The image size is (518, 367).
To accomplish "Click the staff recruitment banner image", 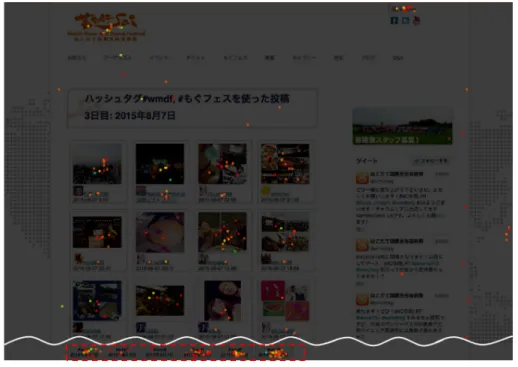I will click(402, 126).
